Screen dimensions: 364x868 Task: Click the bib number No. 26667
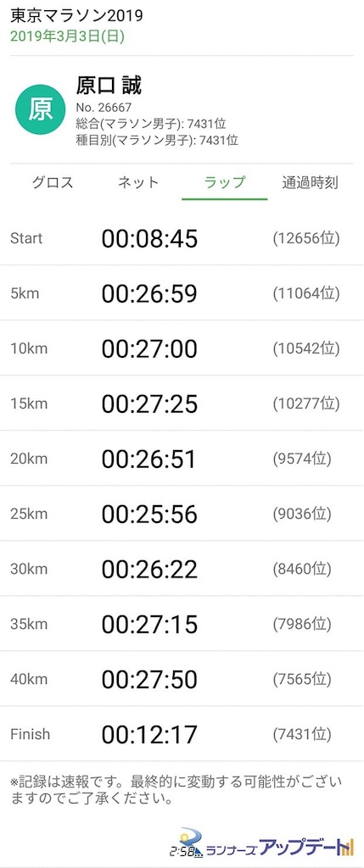104,107
